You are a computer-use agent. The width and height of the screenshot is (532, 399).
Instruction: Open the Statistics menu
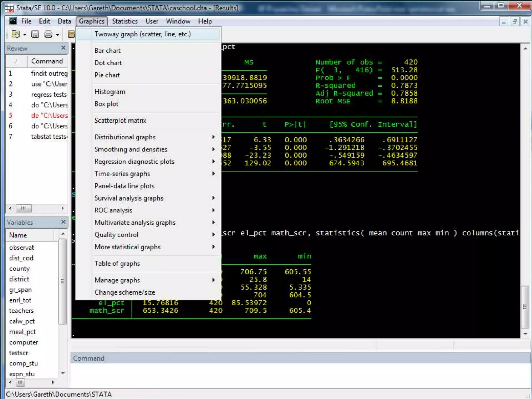(125, 21)
